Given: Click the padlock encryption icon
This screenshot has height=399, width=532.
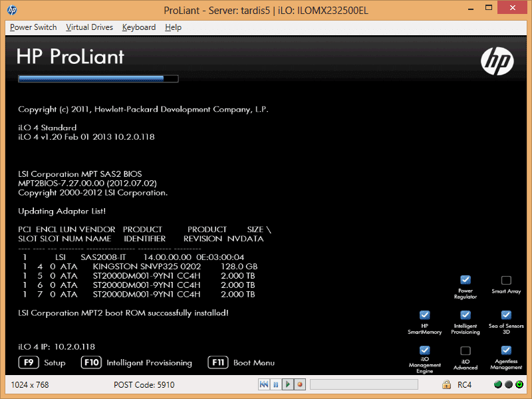Looking at the screenshot, I should pos(446,384).
